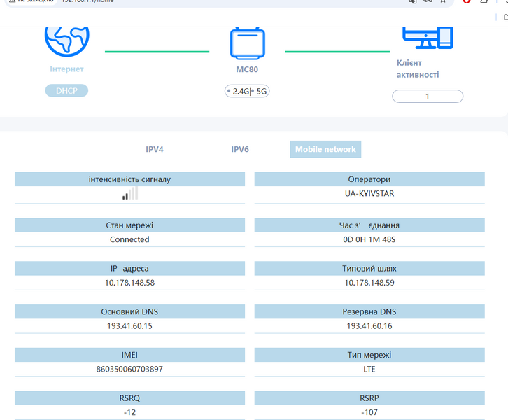This screenshot has width=508, height=420.
Task: Click the MC80 device name label
Action: (x=247, y=69)
